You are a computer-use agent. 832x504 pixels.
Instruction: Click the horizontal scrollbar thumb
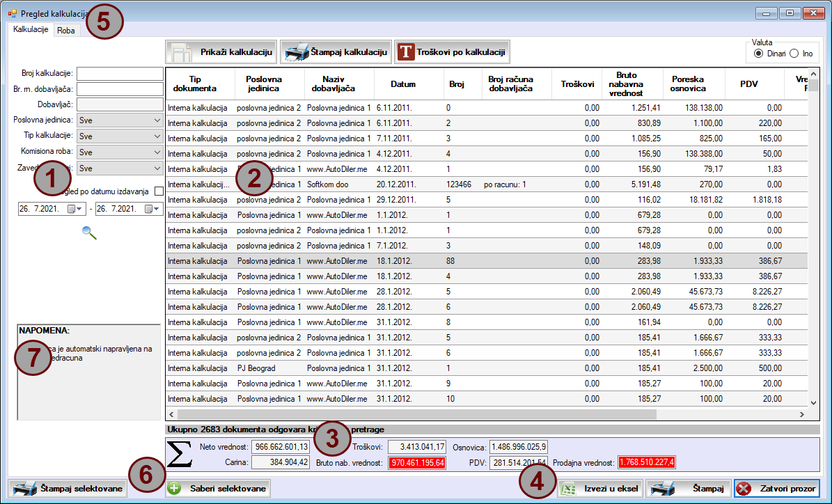tap(417, 414)
